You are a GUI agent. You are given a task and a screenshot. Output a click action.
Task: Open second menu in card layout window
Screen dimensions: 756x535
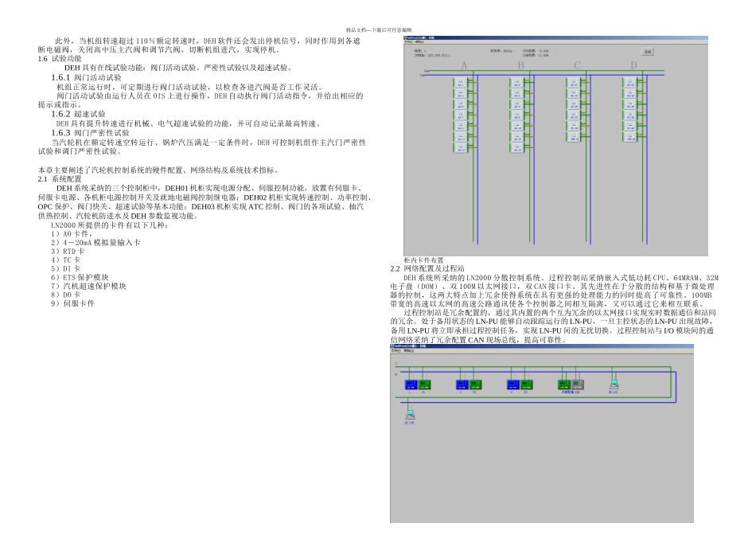(x=419, y=42)
